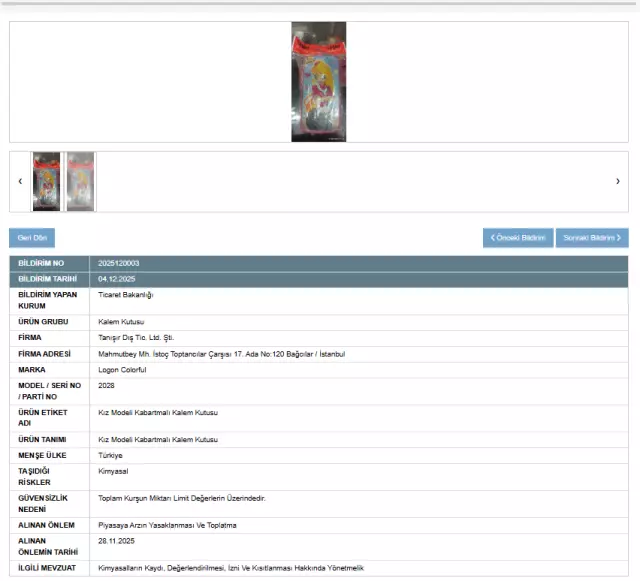This screenshot has width=640, height=581.
Task: Click origin country value Türkiye
Action: [x=110, y=455]
